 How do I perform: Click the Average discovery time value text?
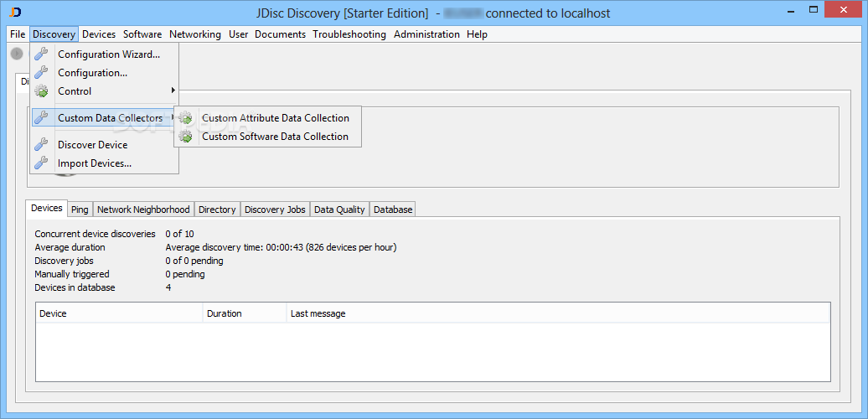pos(281,247)
